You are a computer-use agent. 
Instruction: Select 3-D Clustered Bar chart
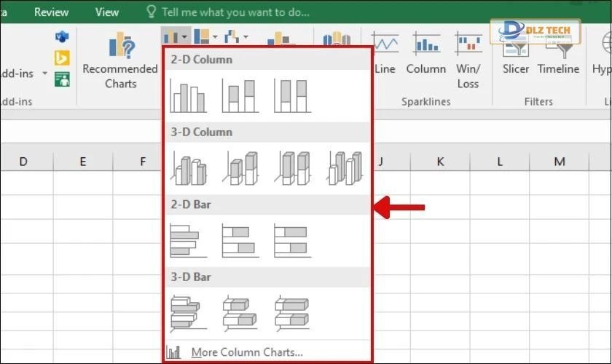(x=188, y=314)
